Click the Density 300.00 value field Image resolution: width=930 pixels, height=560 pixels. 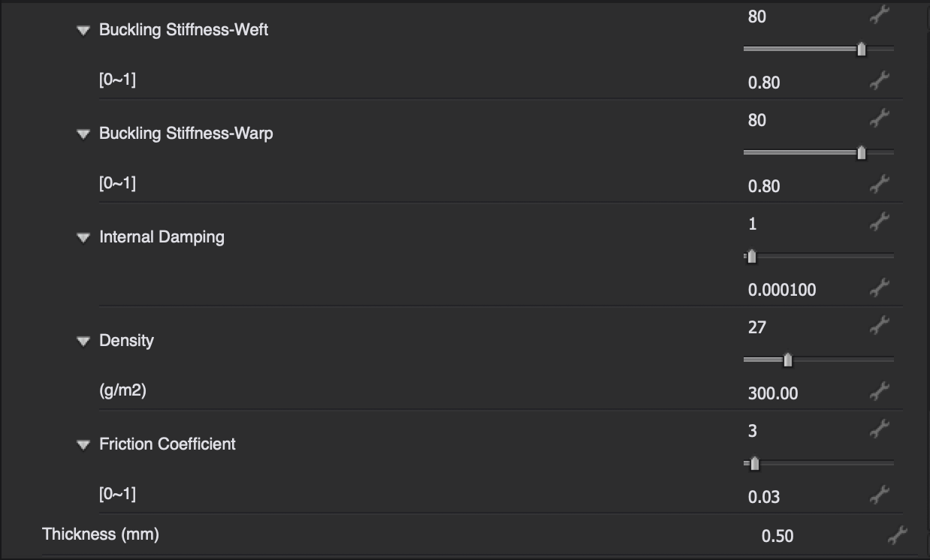pyautogui.click(x=773, y=393)
